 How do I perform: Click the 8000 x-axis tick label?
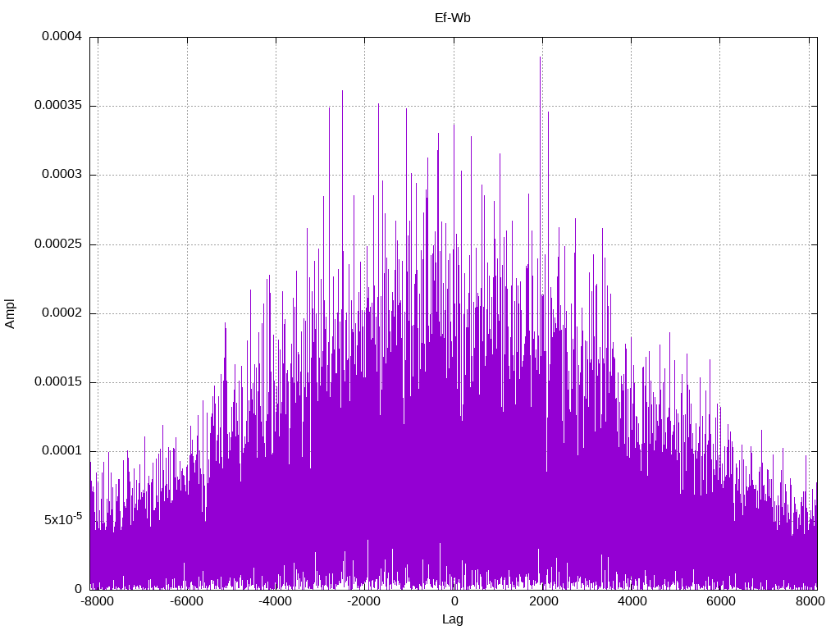810,601
